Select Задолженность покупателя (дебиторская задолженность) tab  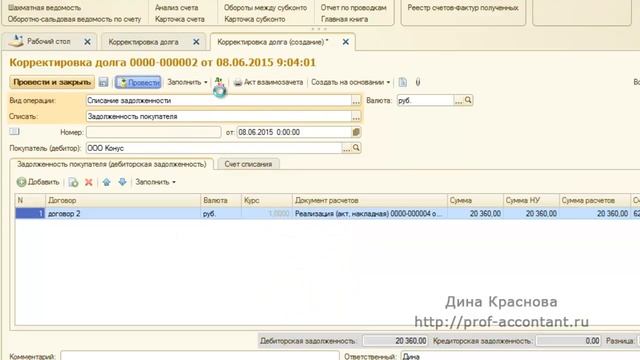tap(111, 164)
